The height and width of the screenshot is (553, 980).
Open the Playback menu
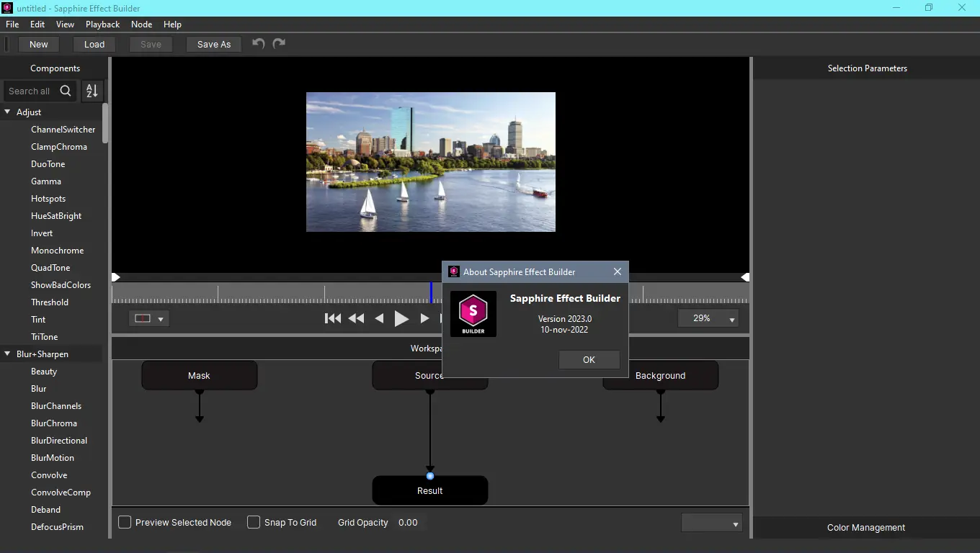click(103, 24)
